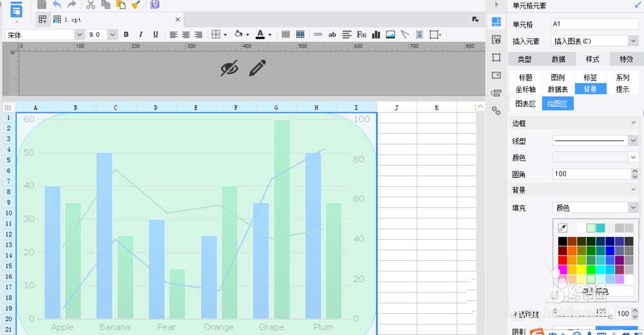Click the merge cells icon

(285, 35)
